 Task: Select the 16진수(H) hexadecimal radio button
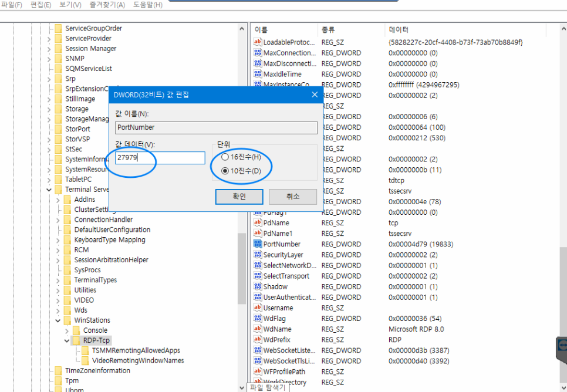click(x=225, y=157)
